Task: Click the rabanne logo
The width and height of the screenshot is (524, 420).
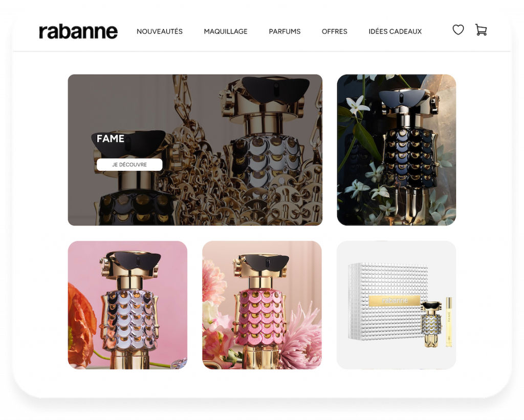Action: tap(78, 32)
